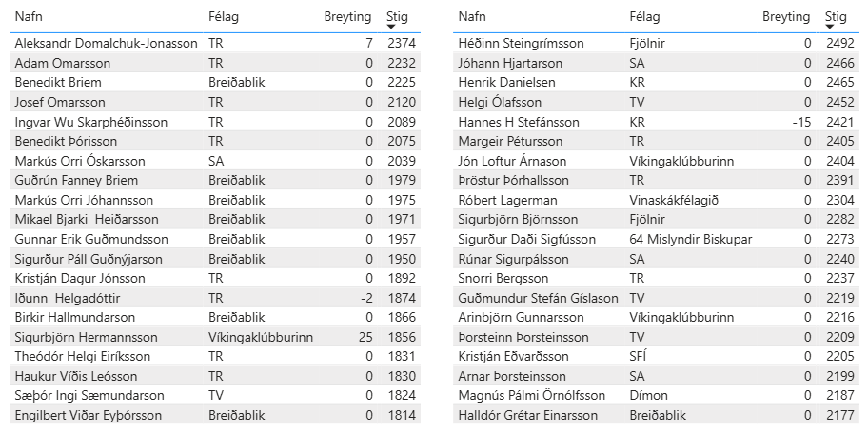Image resolution: width=868 pixels, height=432 pixels.
Task: Click the Halldór Grétar Einarsson name
Action: pos(528,415)
